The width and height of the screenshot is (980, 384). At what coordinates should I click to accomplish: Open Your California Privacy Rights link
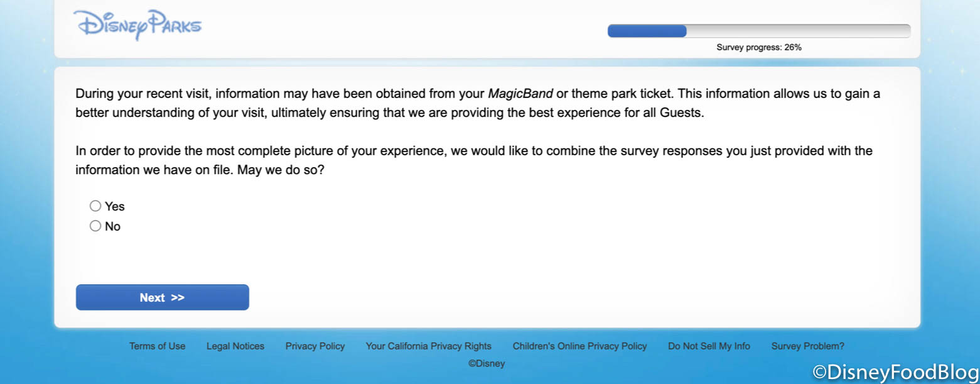point(429,346)
